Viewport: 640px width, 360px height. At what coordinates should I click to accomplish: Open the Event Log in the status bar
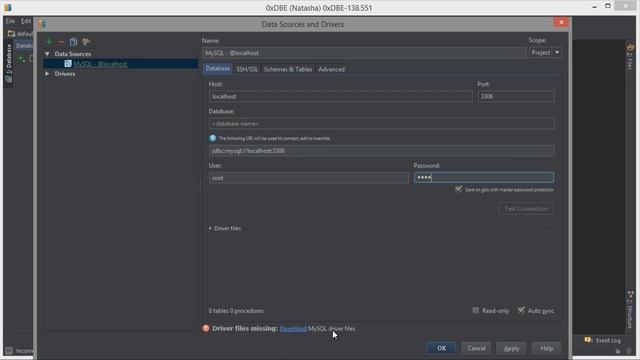(603, 340)
